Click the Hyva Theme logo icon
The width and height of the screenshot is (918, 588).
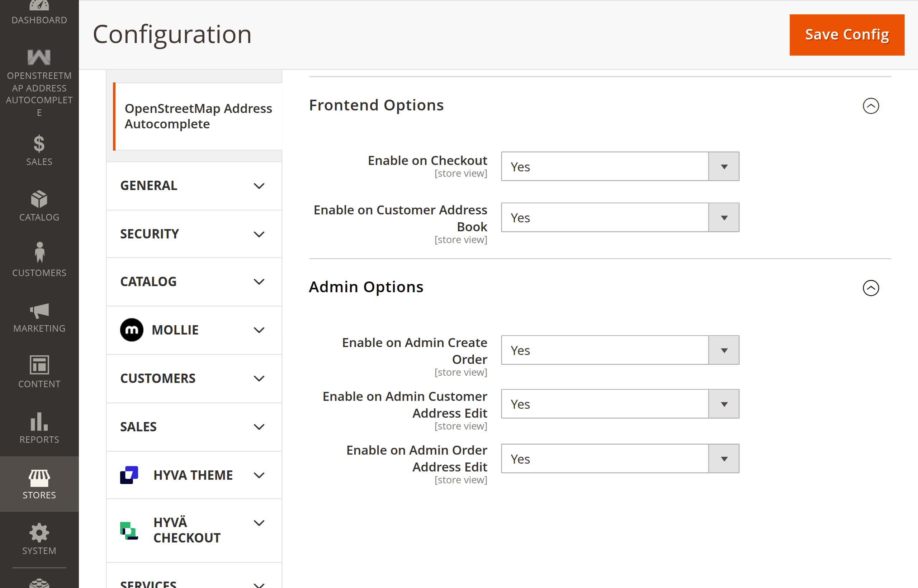(x=129, y=475)
